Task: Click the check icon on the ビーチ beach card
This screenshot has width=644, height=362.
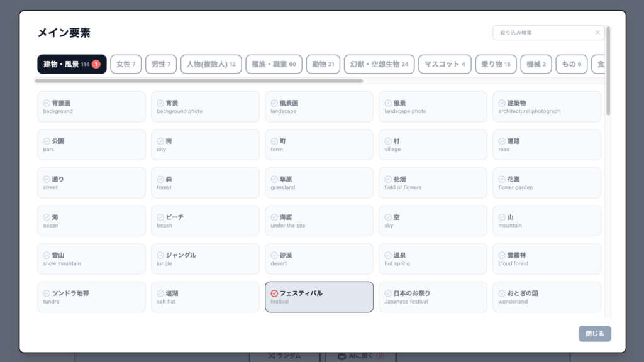Action: (159, 217)
